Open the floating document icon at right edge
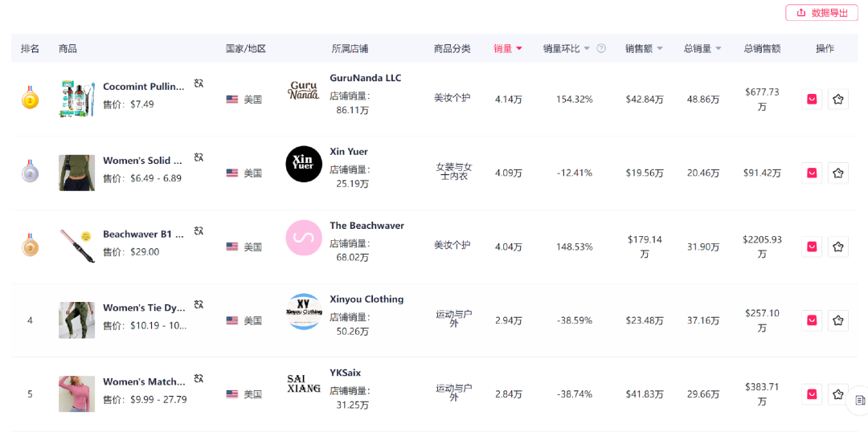Viewport: 868px width, 436px height. pyautogui.click(x=860, y=400)
